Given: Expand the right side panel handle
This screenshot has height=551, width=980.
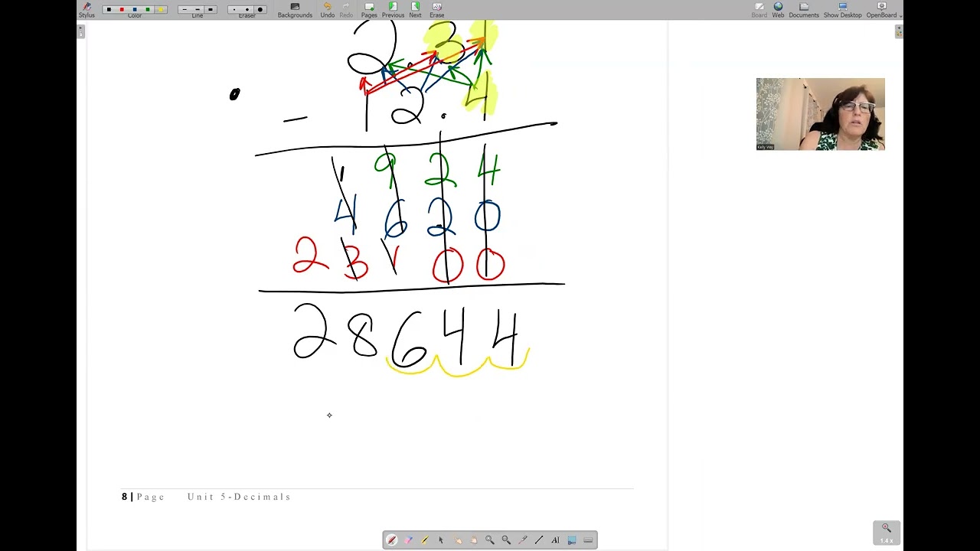Looking at the screenshot, I should click(x=899, y=31).
